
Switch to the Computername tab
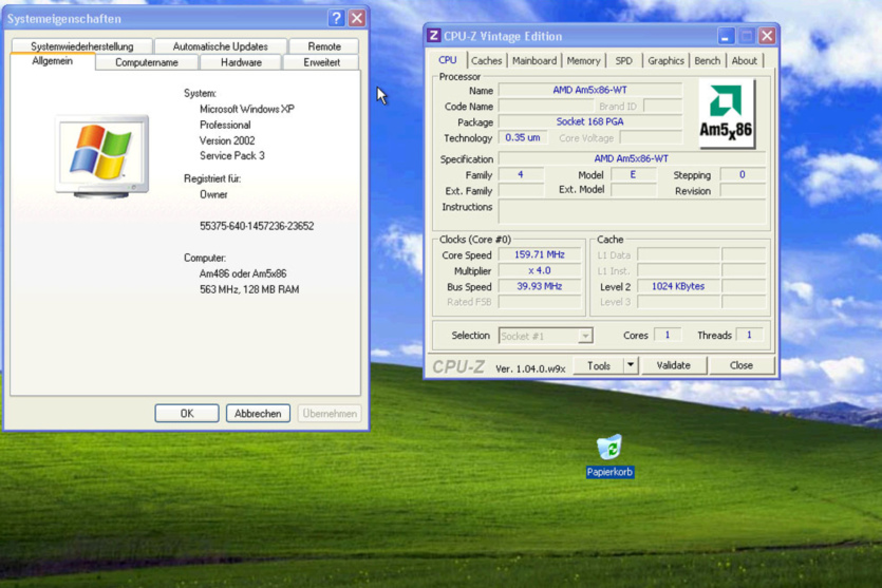coord(147,62)
